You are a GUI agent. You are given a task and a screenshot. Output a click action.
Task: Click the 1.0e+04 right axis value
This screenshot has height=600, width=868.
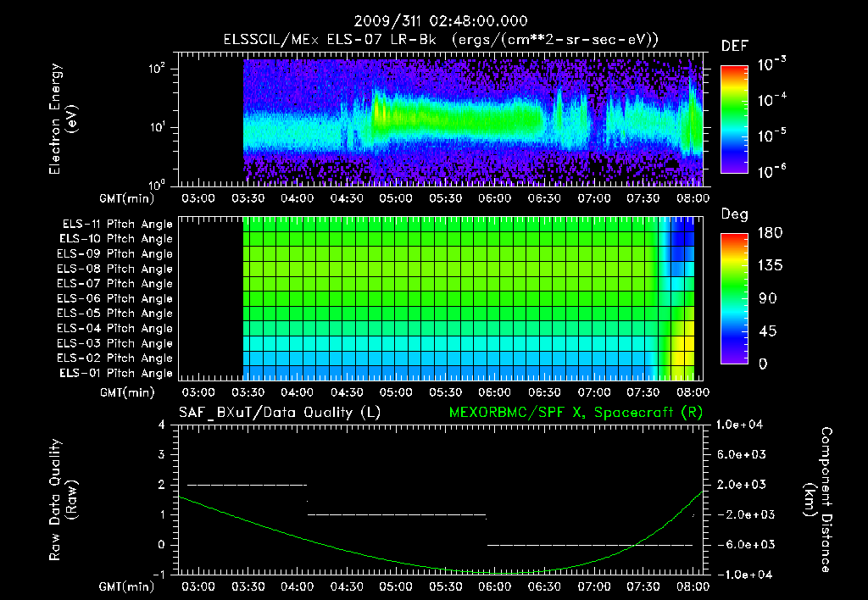pos(739,425)
